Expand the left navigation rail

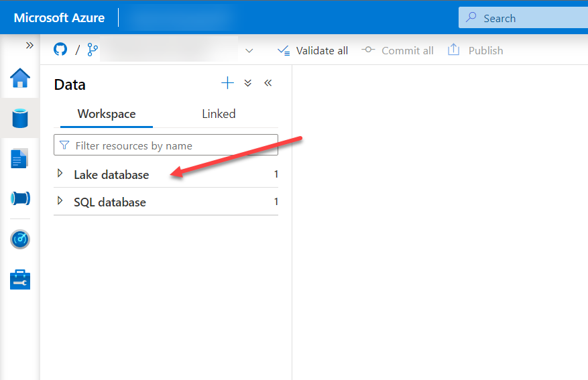(x=30, y=46)
